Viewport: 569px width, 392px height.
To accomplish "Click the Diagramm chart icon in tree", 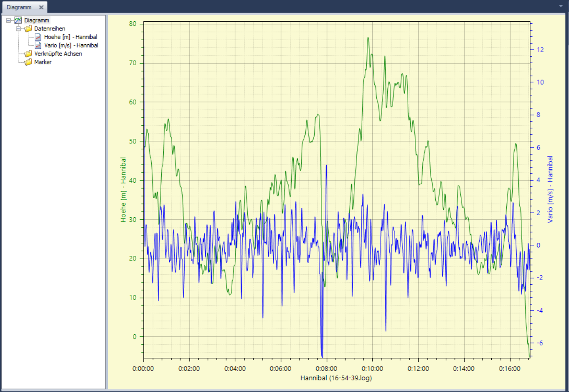I will point(18,20).
